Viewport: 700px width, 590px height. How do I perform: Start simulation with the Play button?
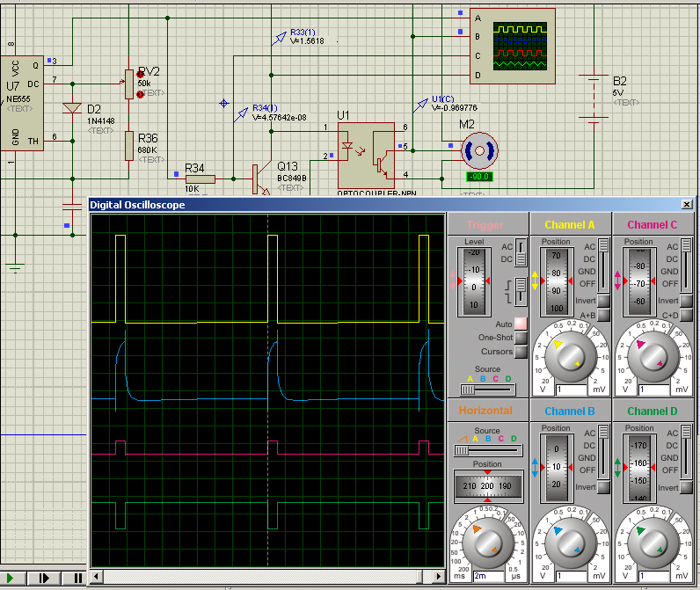tap(12, 578)
